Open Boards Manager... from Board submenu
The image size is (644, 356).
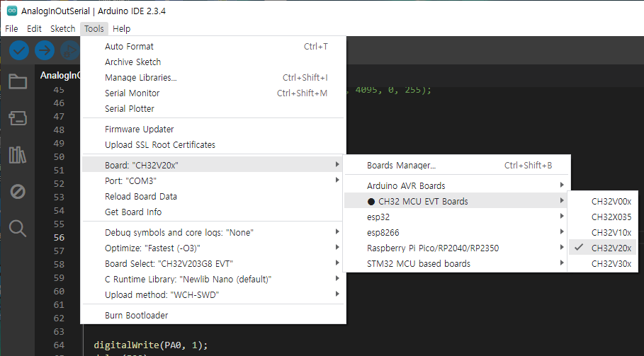(x=456, y=166)
